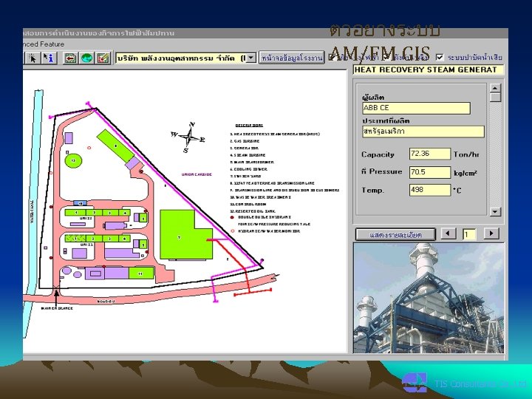Go to previous photo with left arrow

point(449,233)
